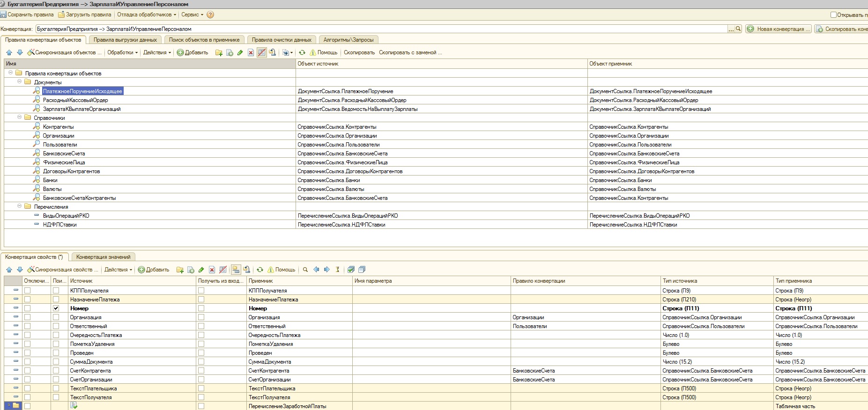Move rule up in objects toolbar
The width and height of the screenshot is (868, 410).
9,52
